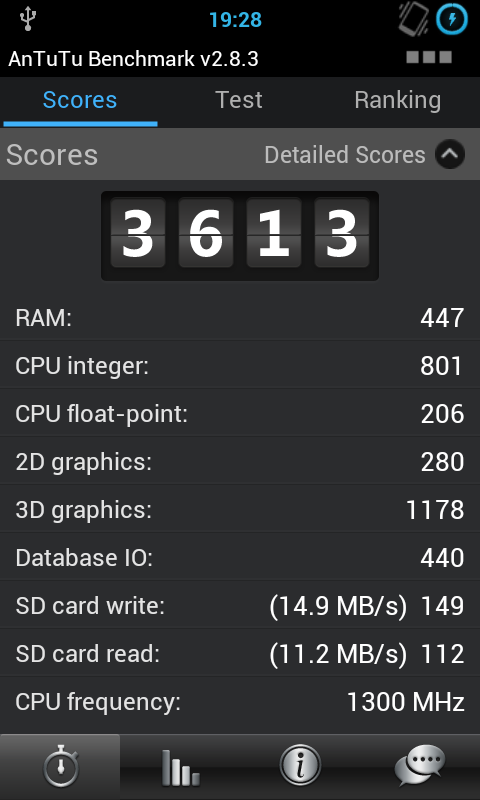480x800 pixels.
Task: Open the speech bubble feedback icon
Action: click(419, 766)
